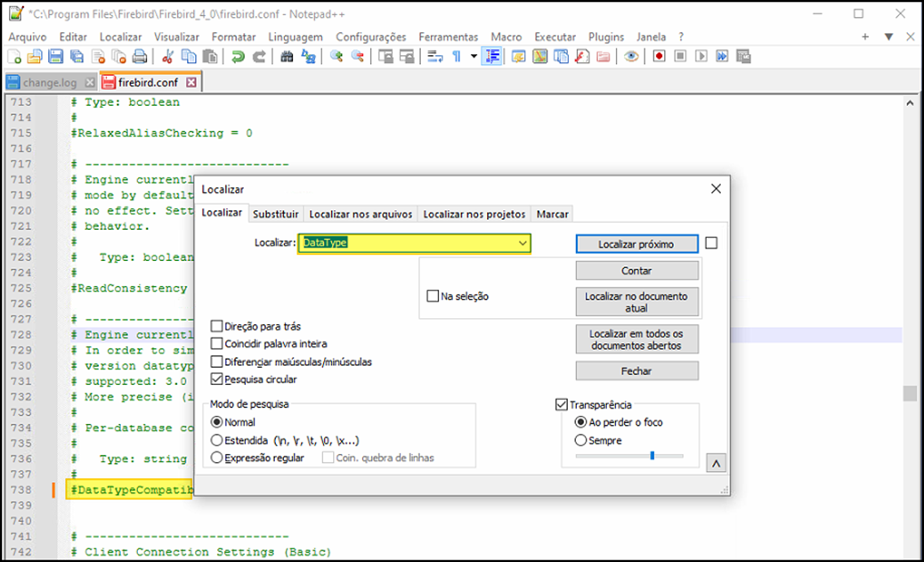924x562 pixels.
Task: Click the Cut scissors icon
Action: (168, 57)
